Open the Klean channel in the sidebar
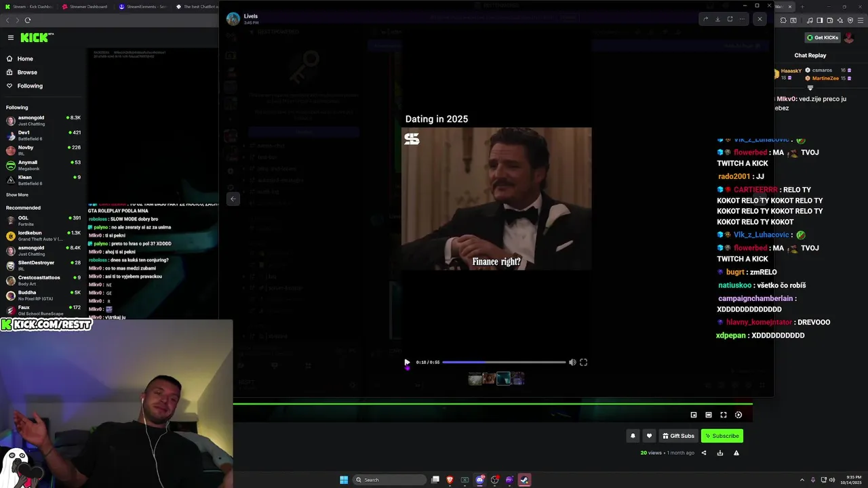Viewport: 868px width, 488px height. click(43, 180)
